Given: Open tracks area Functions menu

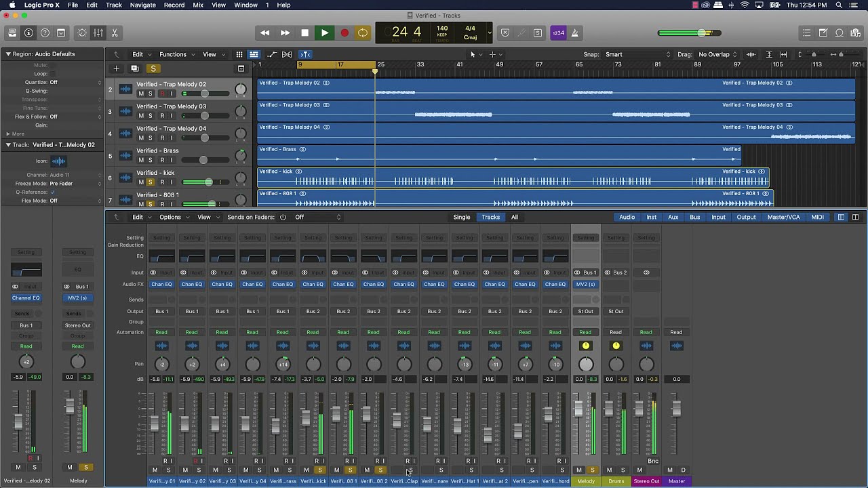Looking at the screenshot, I should click(x=176, y=54).
